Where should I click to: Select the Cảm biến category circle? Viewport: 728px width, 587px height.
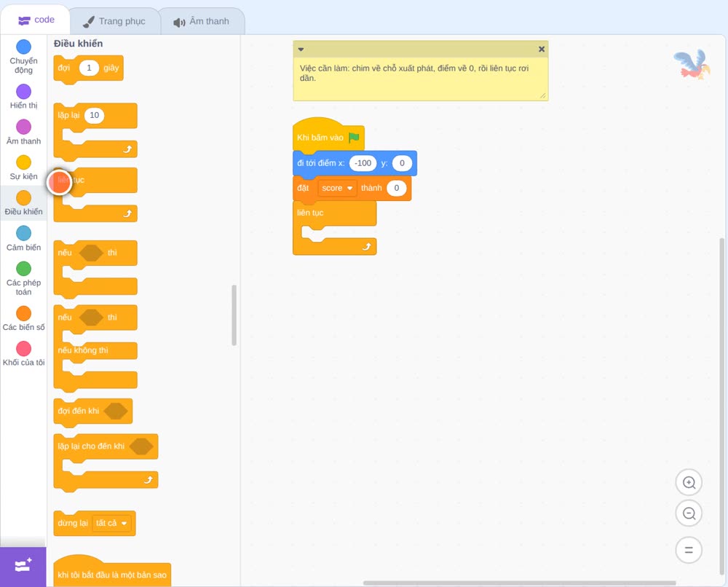point(23,233)
